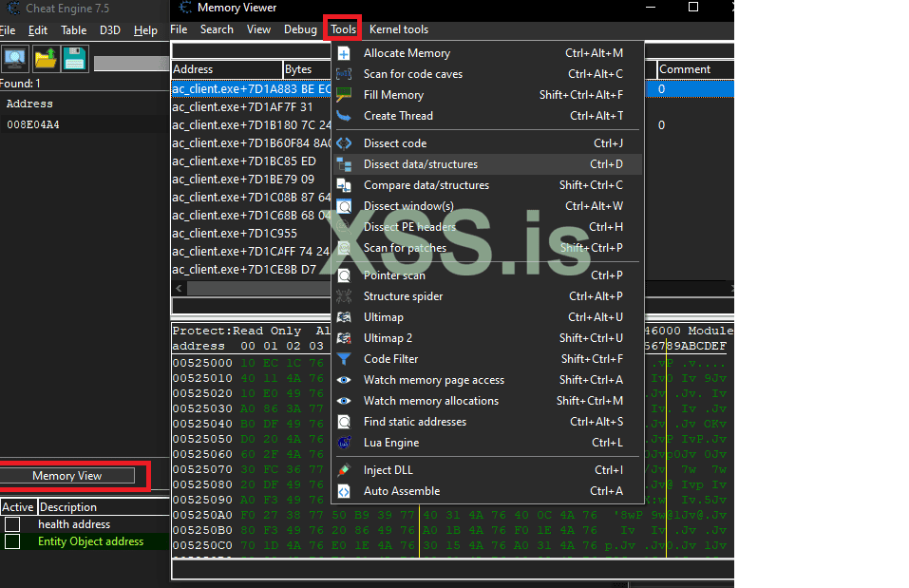Open the Tools menu in Memory Viewer

pos(343,29)
